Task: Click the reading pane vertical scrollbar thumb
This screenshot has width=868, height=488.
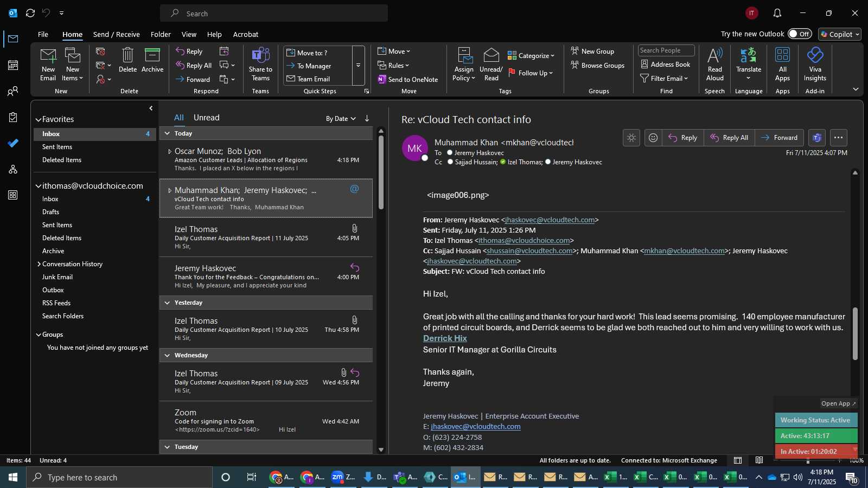Action: pyautogui.click(x=855, y=333)
